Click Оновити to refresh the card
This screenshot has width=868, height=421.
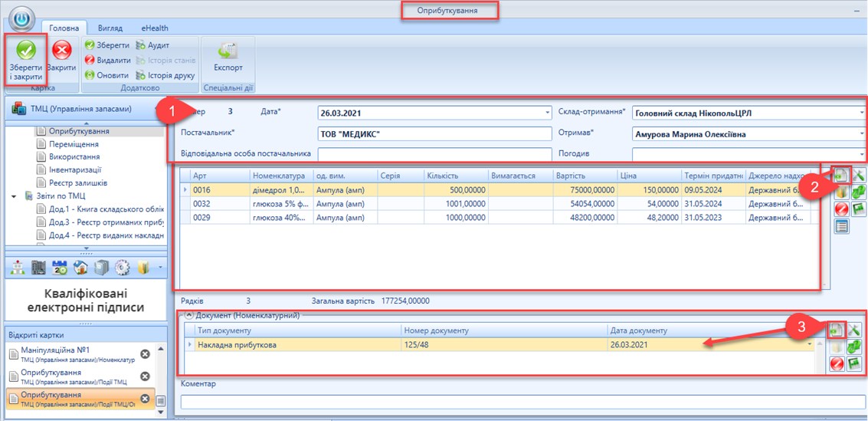tap(107, 75)
